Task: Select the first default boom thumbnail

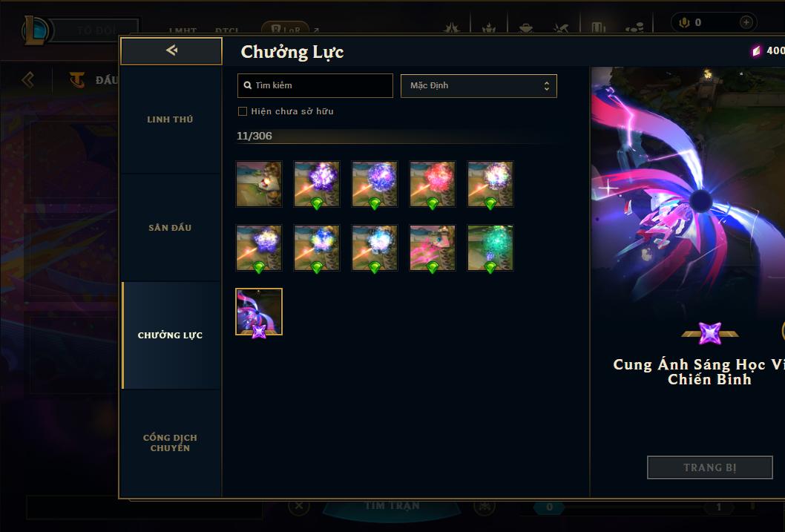Action: (259, 184)
